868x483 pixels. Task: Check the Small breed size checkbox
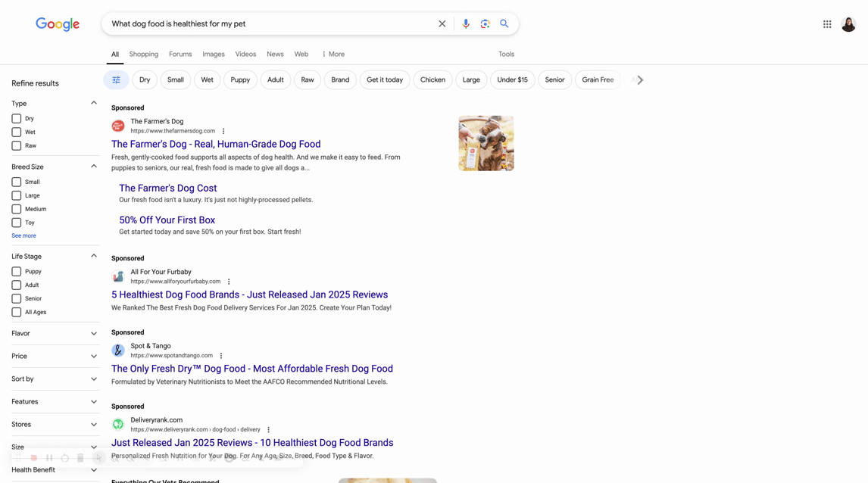(17, 182)
